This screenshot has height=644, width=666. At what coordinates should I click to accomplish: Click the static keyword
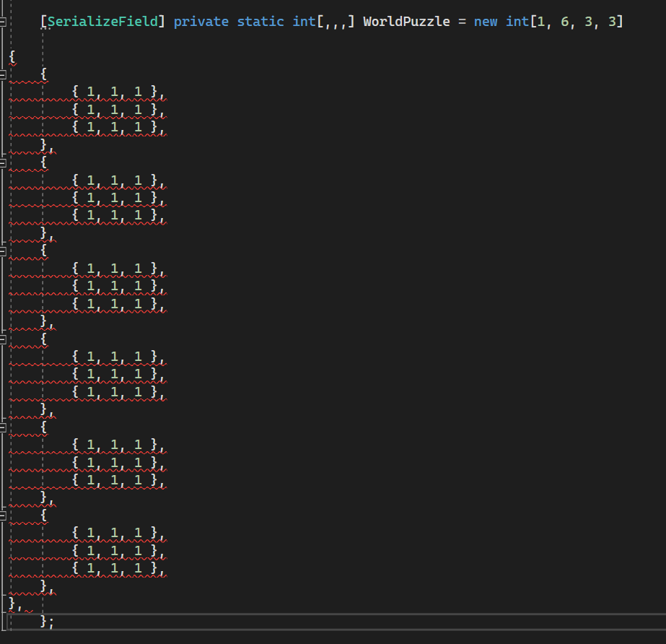pyautogui.click(x=260, y=22)
